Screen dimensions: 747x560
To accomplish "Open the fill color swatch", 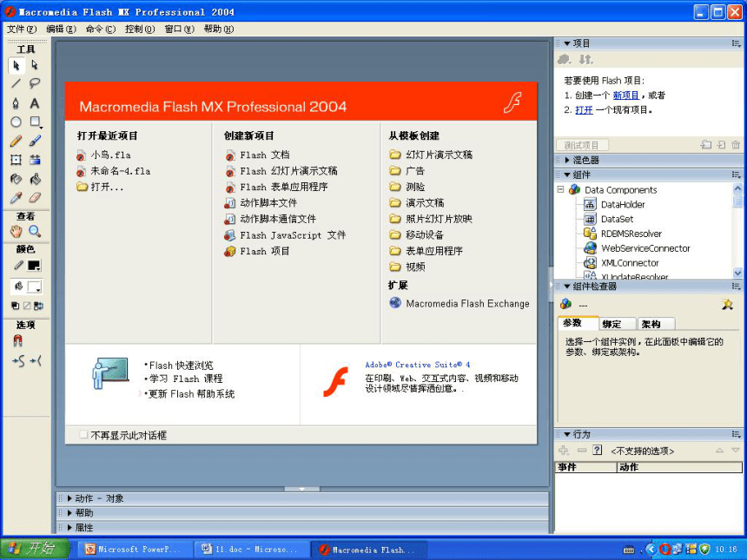I will coord(34,287).
